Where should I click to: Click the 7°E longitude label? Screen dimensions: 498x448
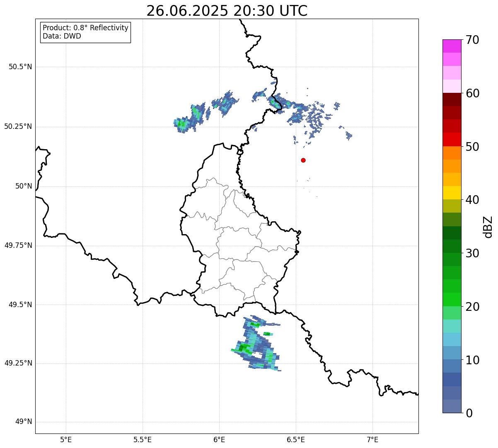(372, 440)
